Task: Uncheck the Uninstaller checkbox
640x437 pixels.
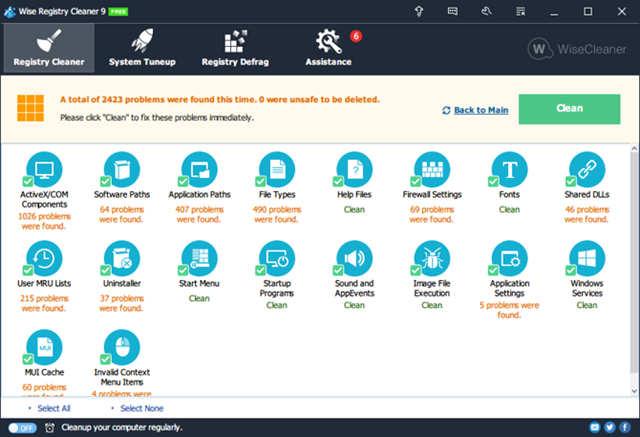Action: click(105, 270)
